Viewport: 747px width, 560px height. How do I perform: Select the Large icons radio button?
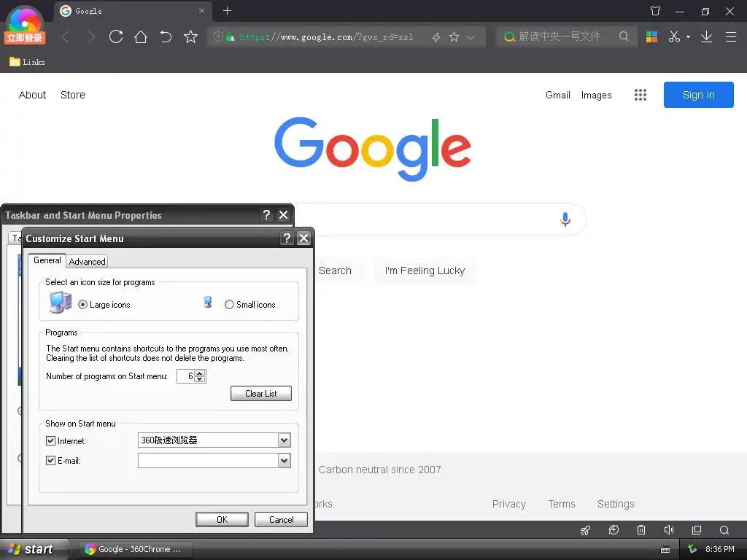(83, 305)
